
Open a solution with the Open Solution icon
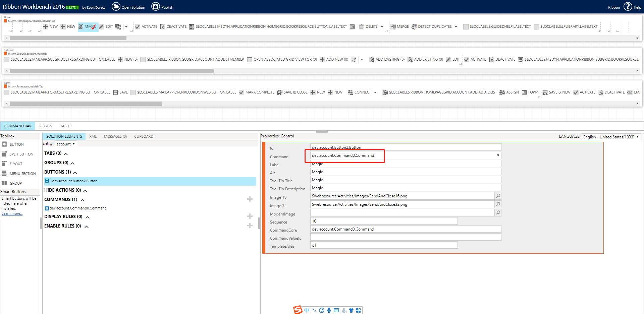[x=116, y=6]
